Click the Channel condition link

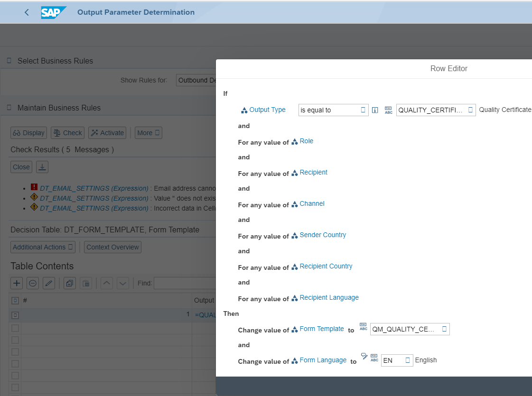click(312, 204)
